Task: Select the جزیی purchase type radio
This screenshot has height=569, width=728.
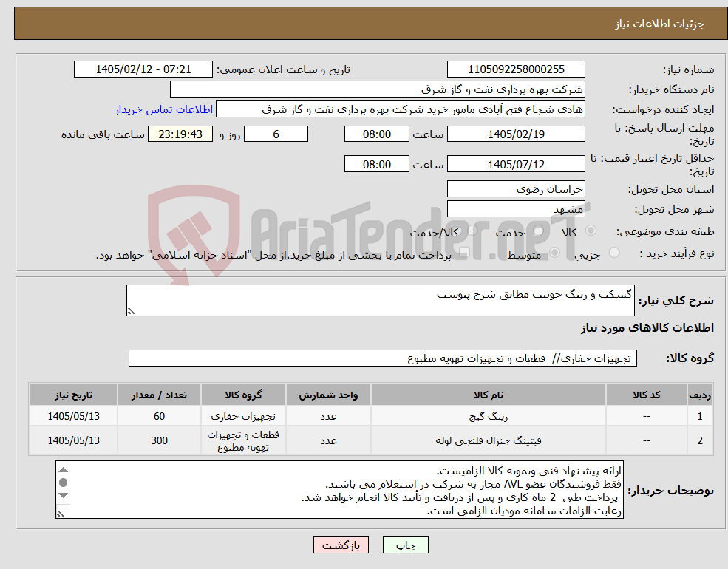Action: click(613, 253)
